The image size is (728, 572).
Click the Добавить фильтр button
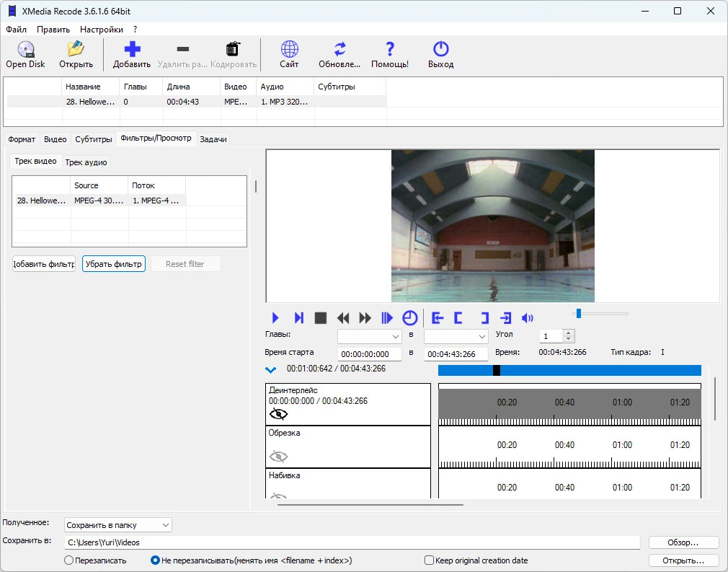[44, 264]
